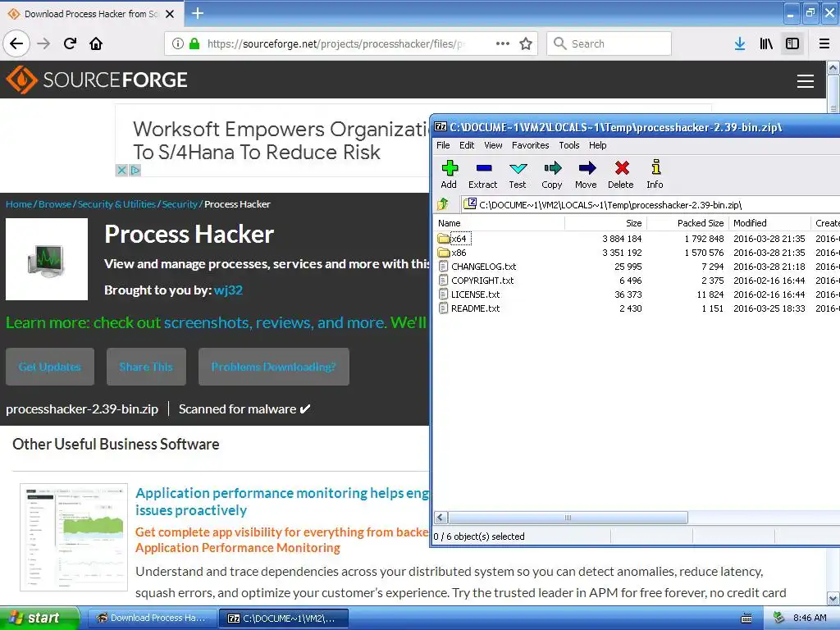The height and width of the screenshot is (630, 840).
Task: Click the monitoring dashboard ad thumbnail
Action: point(74,536)
